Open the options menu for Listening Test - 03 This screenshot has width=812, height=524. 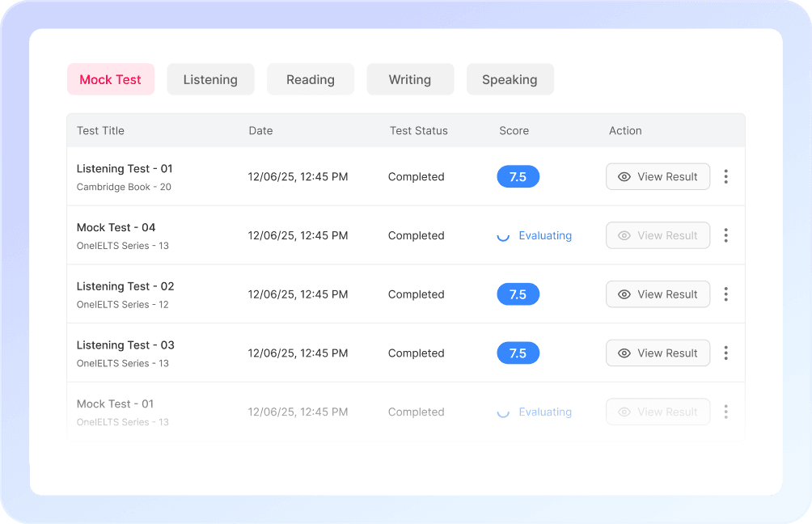(725, 353)
